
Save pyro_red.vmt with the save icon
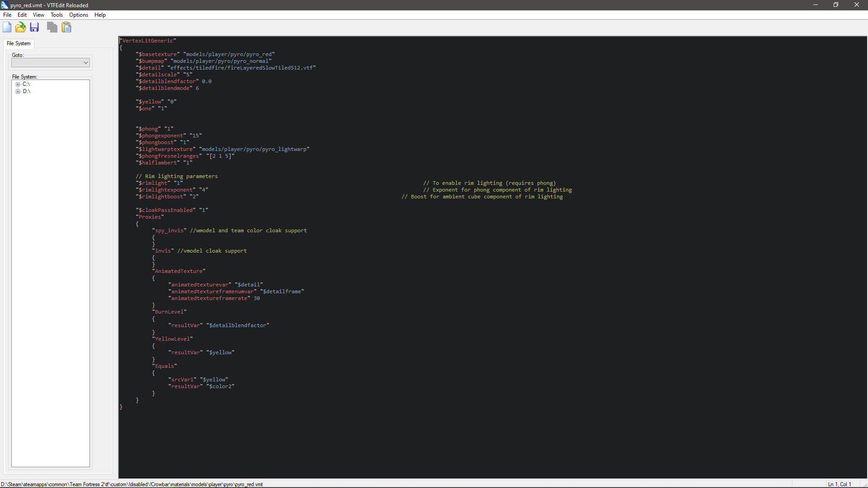[x=34, y=27]
